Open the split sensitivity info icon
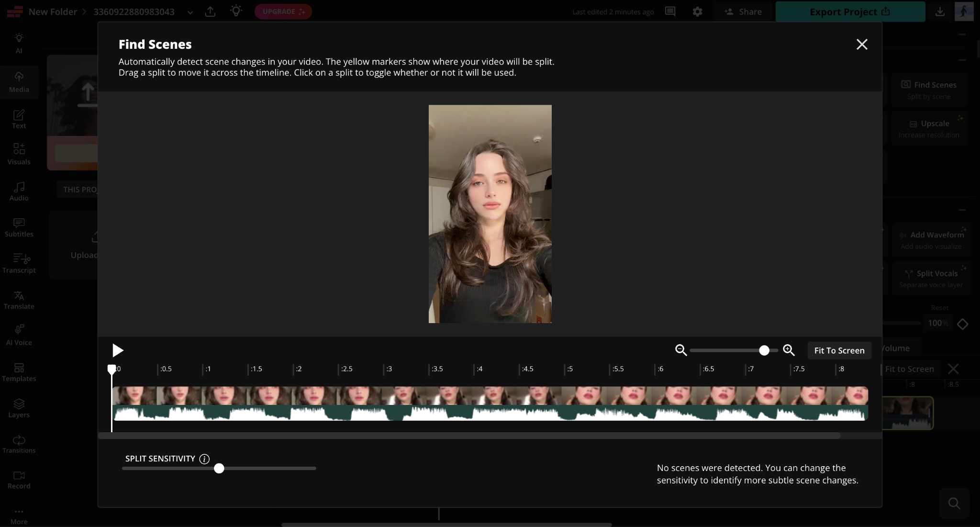The width and height of the screenshot is (980, 527). pyautogui.click(x=204, y=459)
